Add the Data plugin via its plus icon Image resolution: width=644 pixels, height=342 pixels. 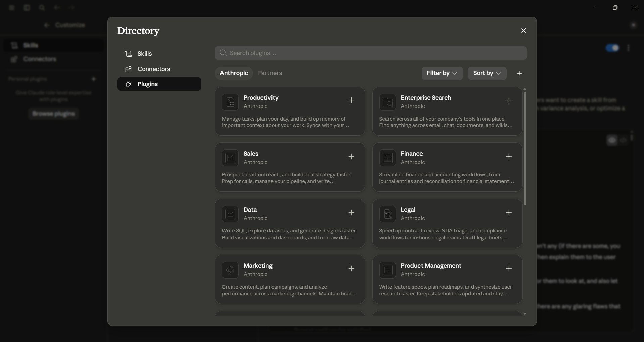coord(351,213)
